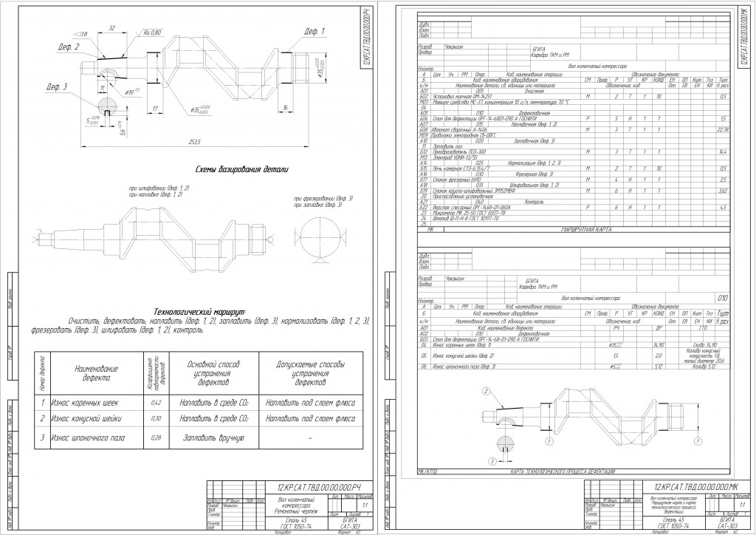Select the 'Ra 0,80' roughness annotation
The width and height of the screenshot is (756, 535).
click(152, 33)
